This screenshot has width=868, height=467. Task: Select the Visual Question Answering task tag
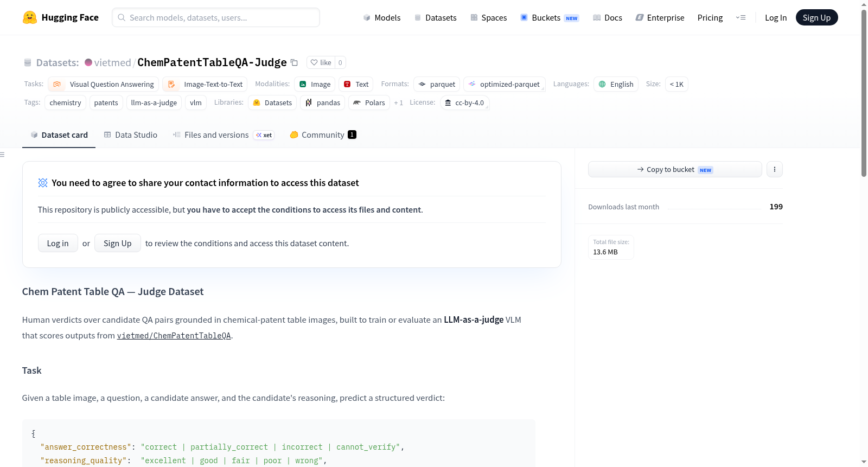pos(104,84)
